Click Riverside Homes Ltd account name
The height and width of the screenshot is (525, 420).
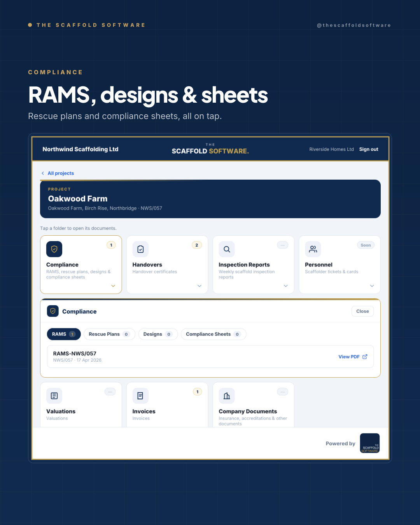(332, 149)
